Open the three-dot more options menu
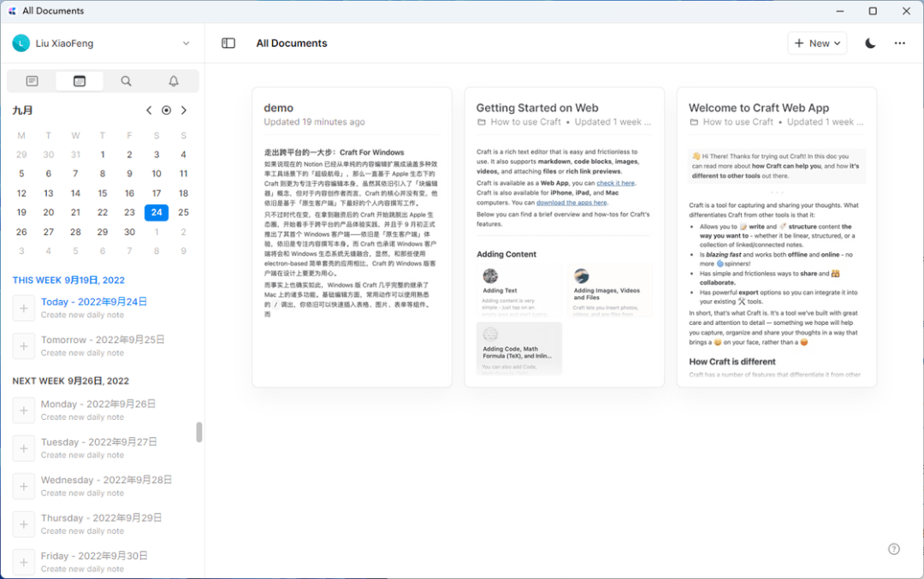The width and height of the screenshot is (924, 579). (899, 43)
